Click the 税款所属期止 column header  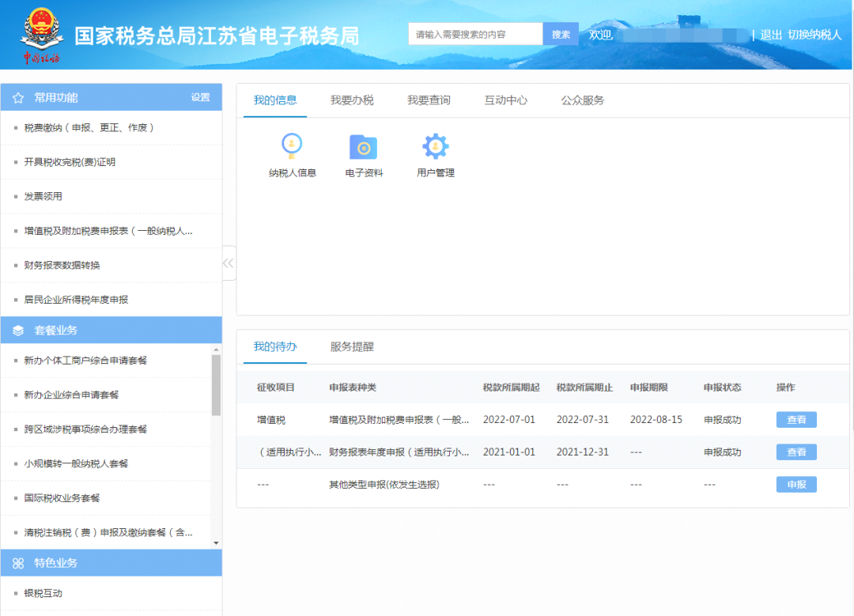tap(584, 387)
